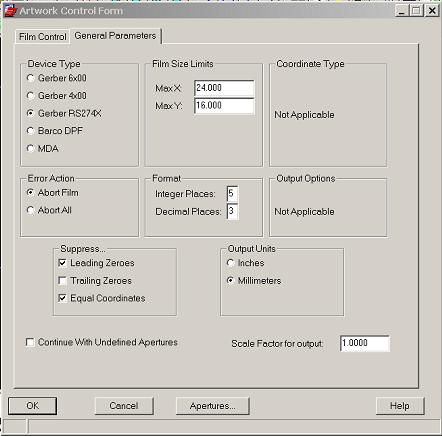The width and height of the screenshot is (442, 436).
Task: Click the Help button
Action: pyautogui.click(x=400, y=406)
